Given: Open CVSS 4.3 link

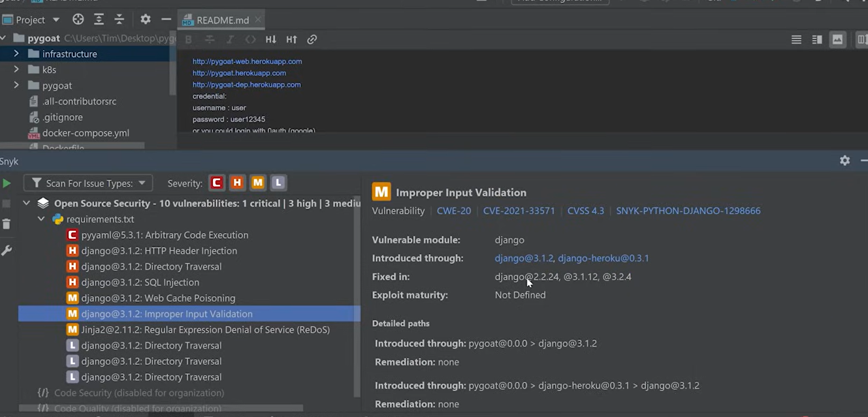Looking at the screenshot, I should click(586, 211).
